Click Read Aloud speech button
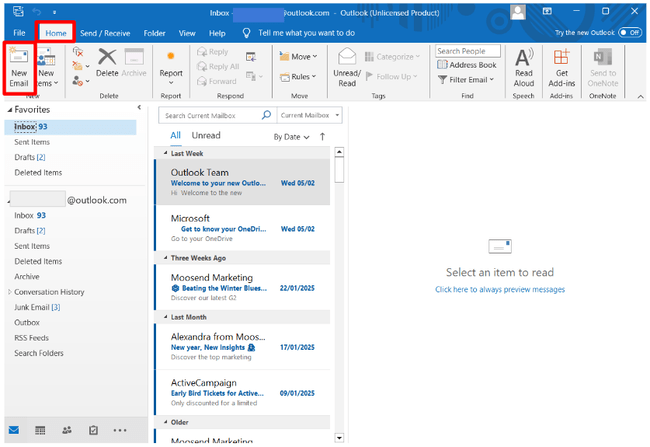 524,68
